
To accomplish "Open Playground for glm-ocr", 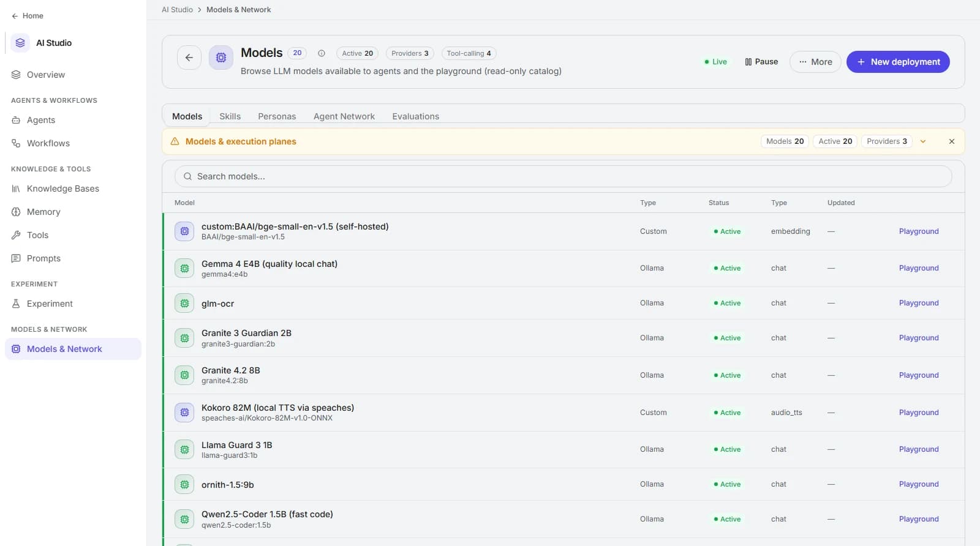I will [919, 303].
